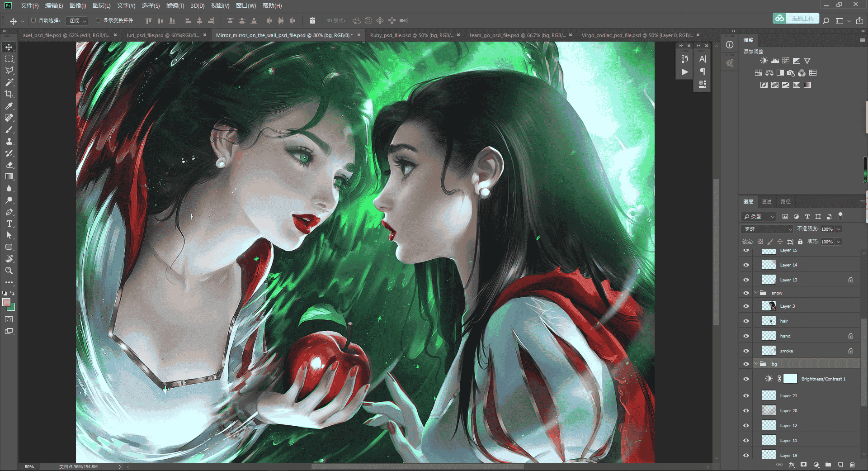Select the Pen tool

[x=9, y=212]
